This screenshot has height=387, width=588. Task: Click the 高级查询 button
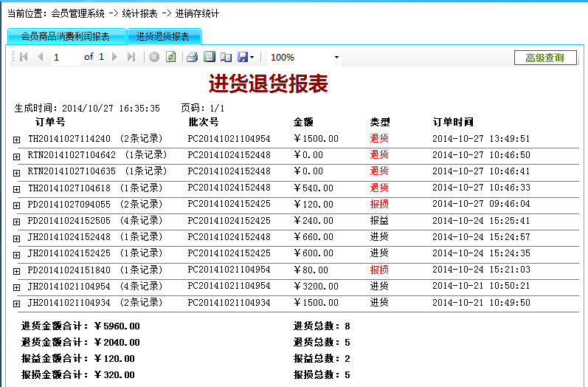tap(544, 58)
